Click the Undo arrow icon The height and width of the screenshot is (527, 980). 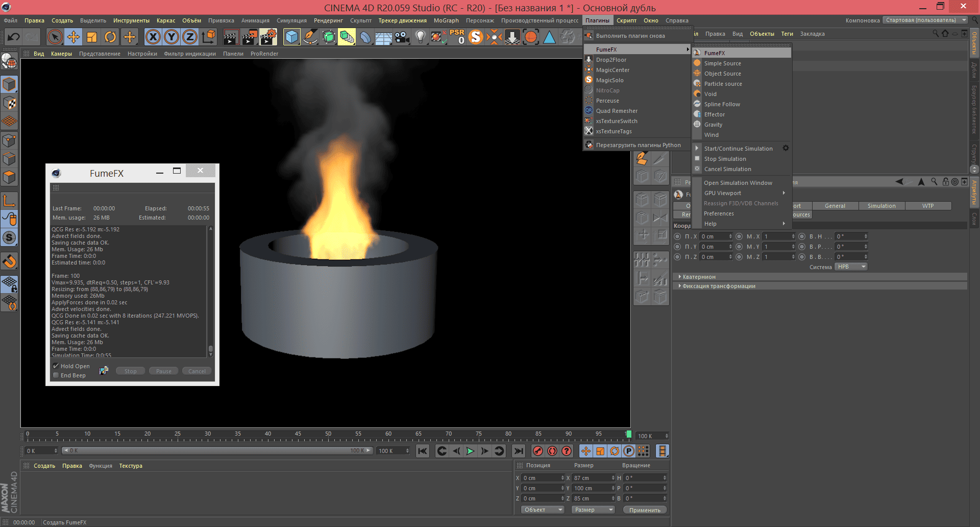click(14, 37)
